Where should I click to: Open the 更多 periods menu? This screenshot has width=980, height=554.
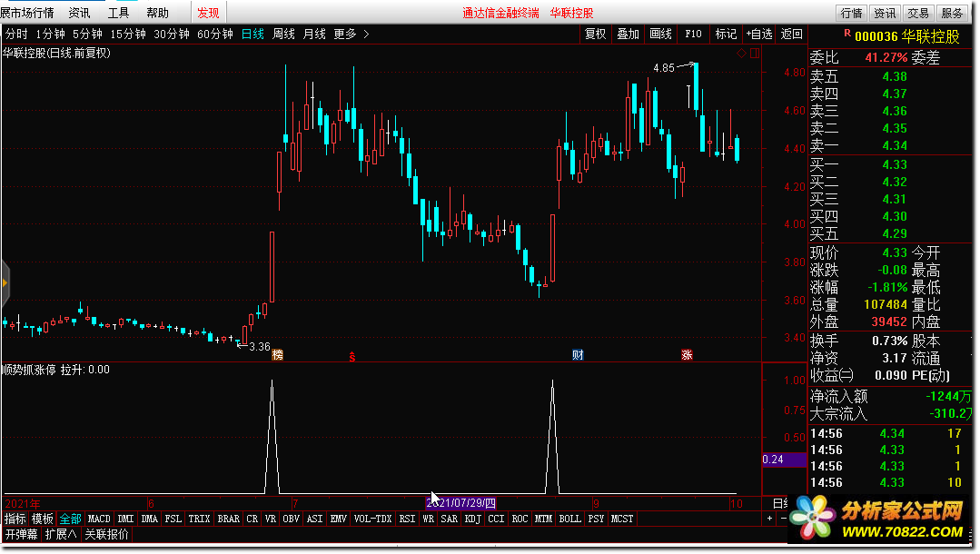coord(345,34)
